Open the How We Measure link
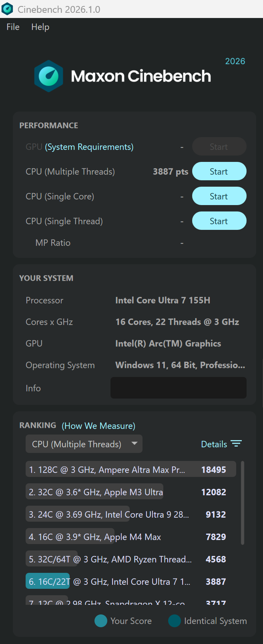 coord(98,426)
